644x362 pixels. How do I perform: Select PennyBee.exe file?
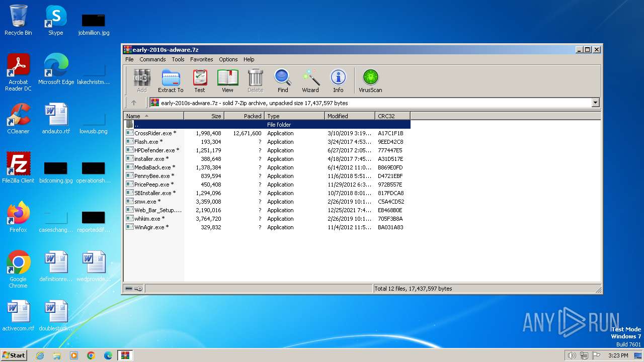[x=267, y=176]
